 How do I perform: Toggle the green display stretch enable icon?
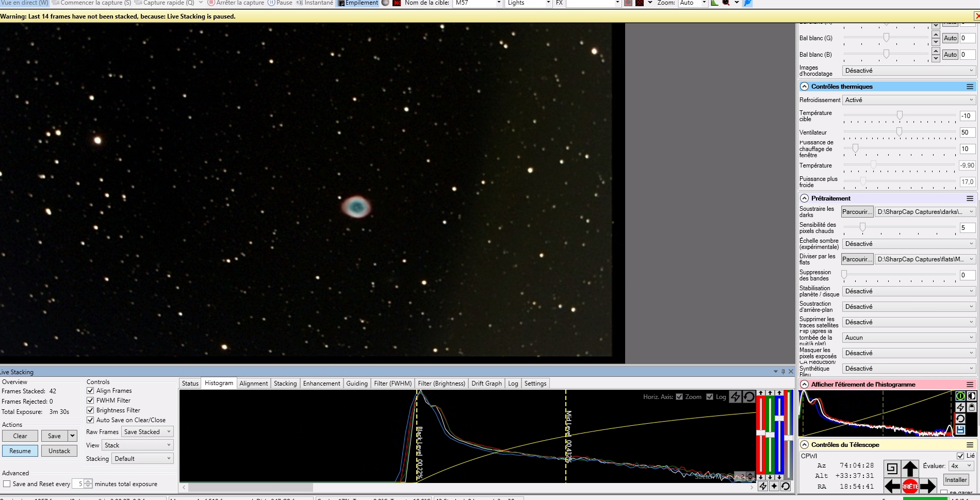tap(960, 396)
